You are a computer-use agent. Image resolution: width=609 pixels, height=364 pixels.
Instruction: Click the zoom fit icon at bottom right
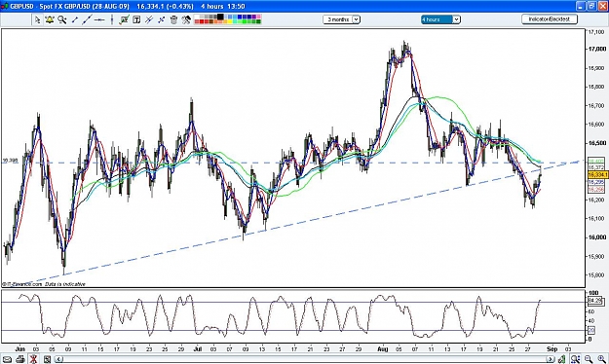pyautogui.click(x=575, y=359)
